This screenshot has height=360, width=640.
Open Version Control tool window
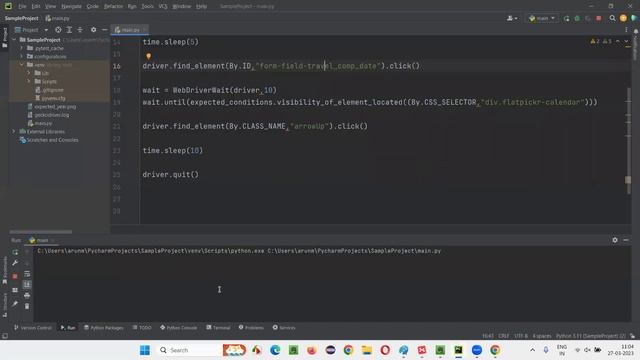33,328
